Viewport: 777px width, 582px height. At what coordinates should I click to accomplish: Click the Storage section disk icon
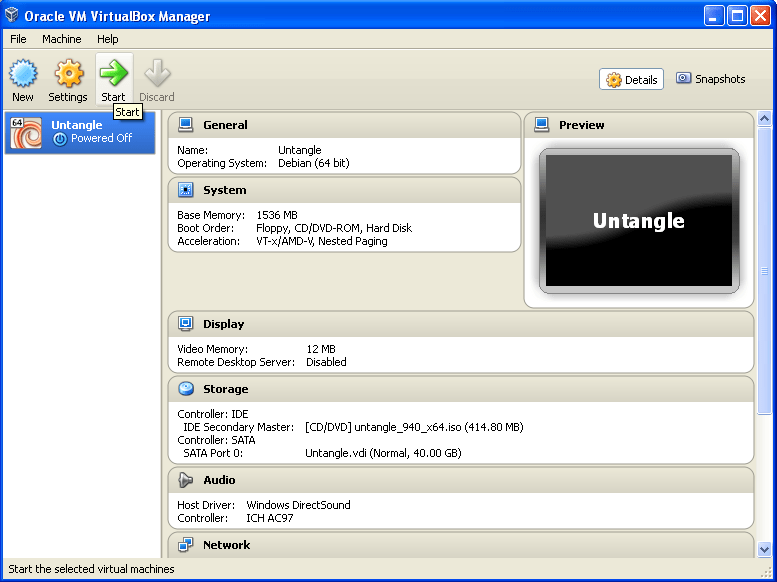pos(186,389)
